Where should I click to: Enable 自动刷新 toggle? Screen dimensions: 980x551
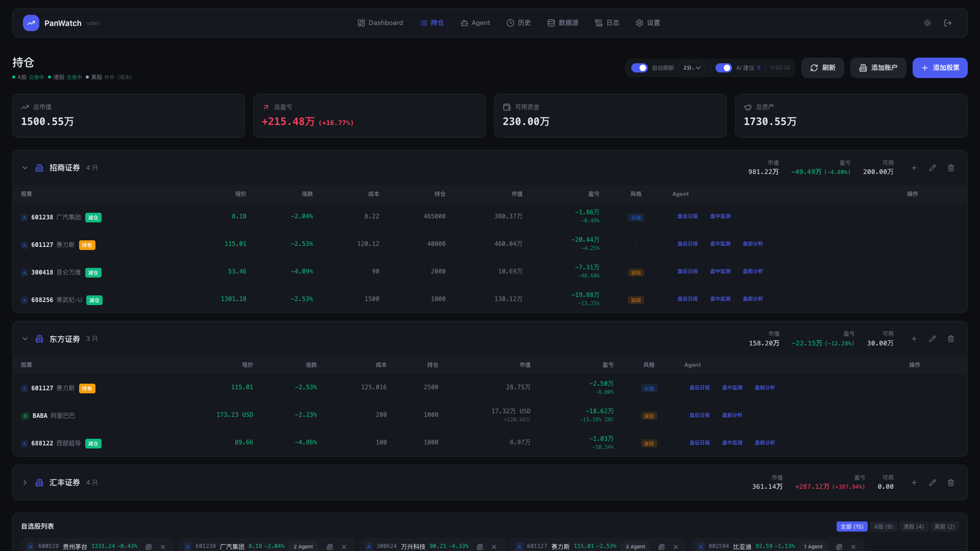[640, 67]
